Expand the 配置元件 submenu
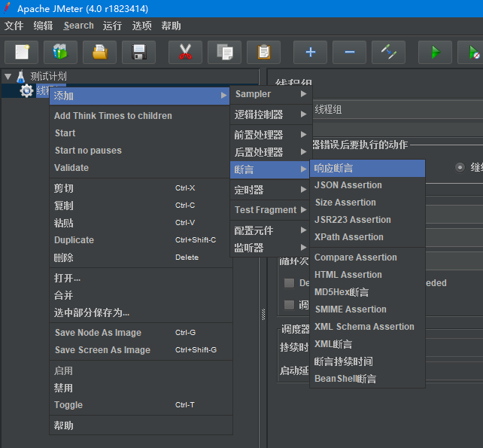Image resolution: width=483 pixels, height=448 pixels. (271, 230)
